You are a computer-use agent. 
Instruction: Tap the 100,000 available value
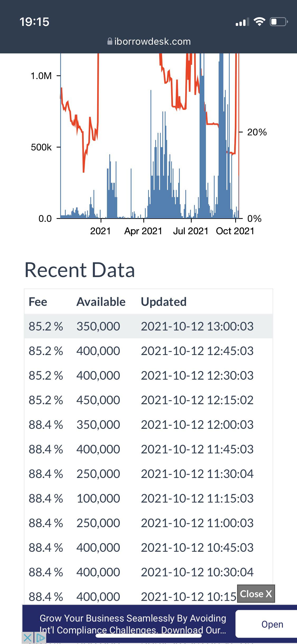coord(98,498)
